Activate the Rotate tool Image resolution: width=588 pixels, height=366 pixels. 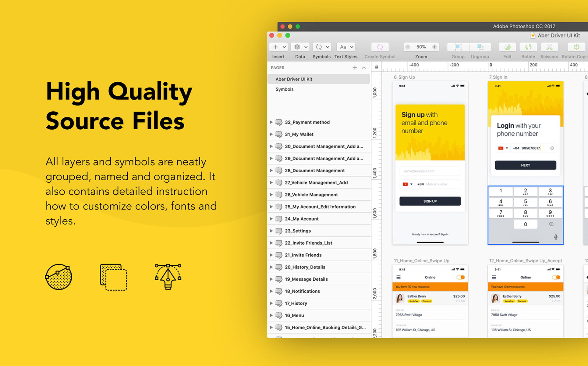pos(528,47)
